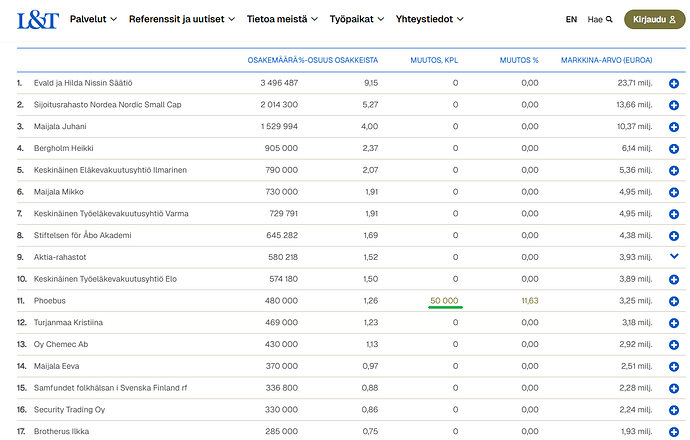Sort by Osakemäärä column header
Screen dimensions: 690x440
click(x=273, y=60)
